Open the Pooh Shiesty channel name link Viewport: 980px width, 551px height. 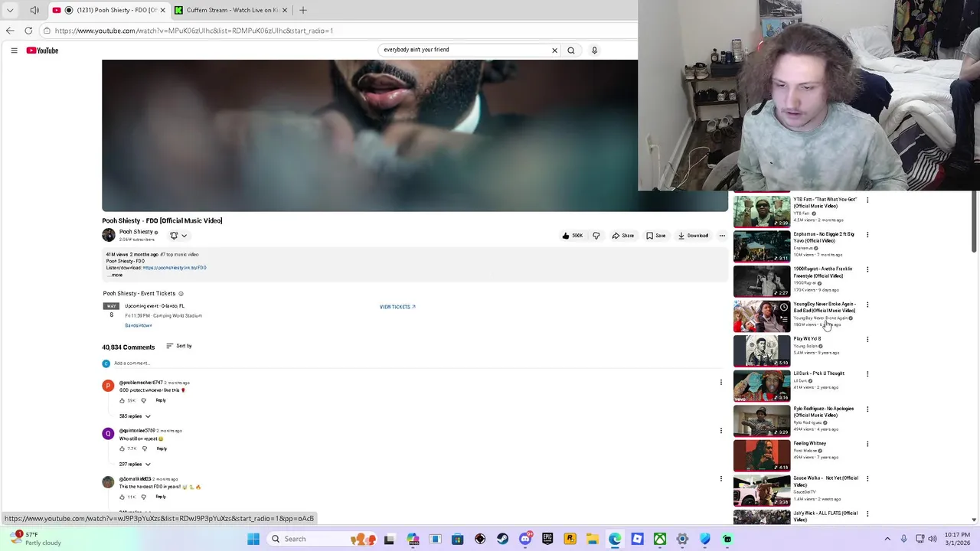point(136,232)
